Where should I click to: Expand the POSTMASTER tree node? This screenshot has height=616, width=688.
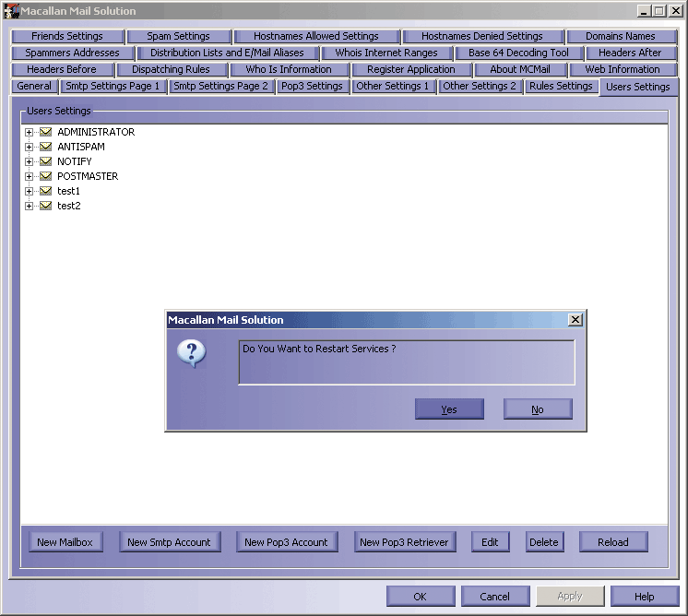pos(29,176)
